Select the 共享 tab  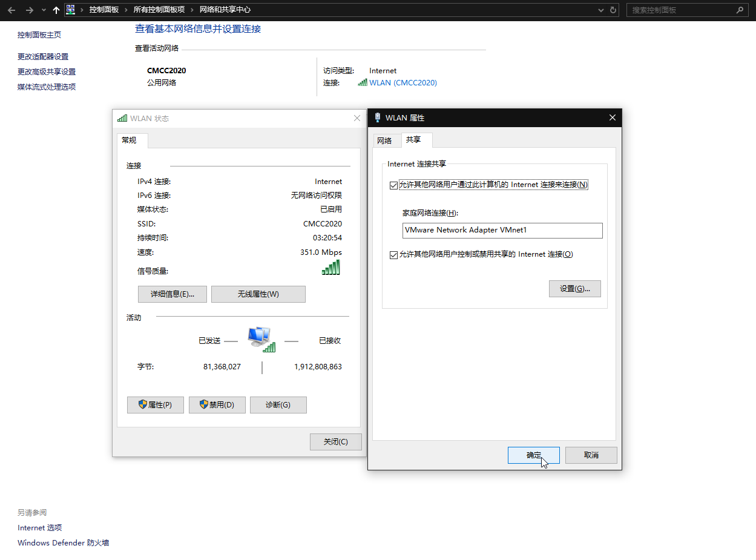(x=414, y=140)
